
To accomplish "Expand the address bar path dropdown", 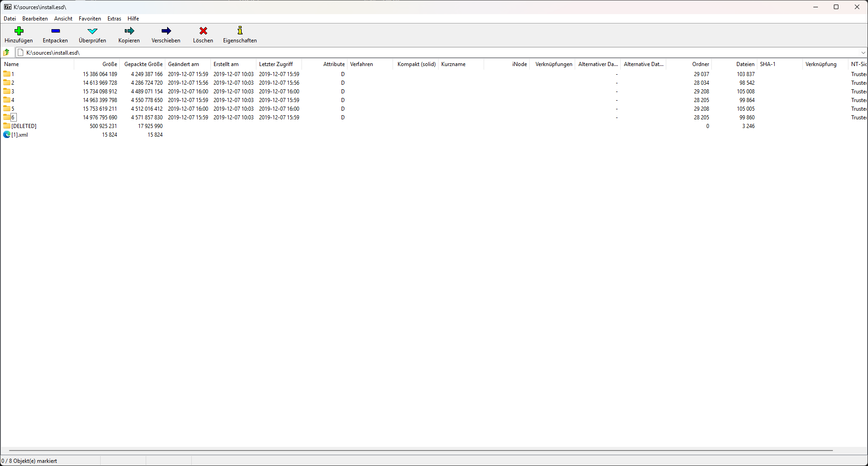I will [863, 52].
